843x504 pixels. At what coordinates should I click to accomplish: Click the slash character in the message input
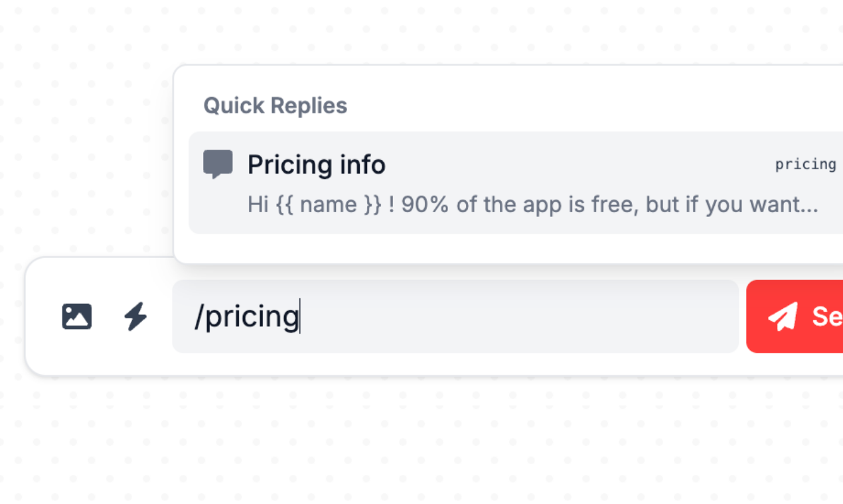pyautogui.click(x=198, y=316)
